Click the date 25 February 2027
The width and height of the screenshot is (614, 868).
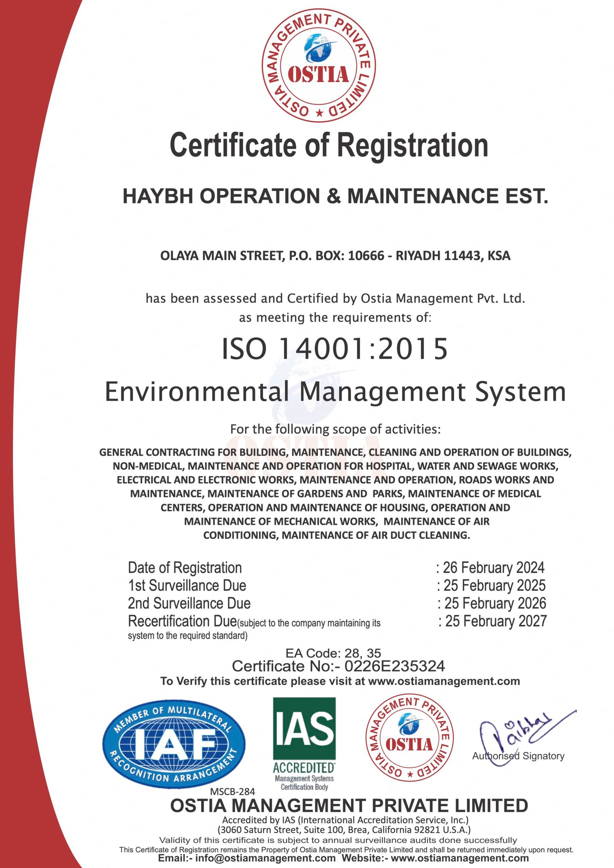(x=496, y=621)
